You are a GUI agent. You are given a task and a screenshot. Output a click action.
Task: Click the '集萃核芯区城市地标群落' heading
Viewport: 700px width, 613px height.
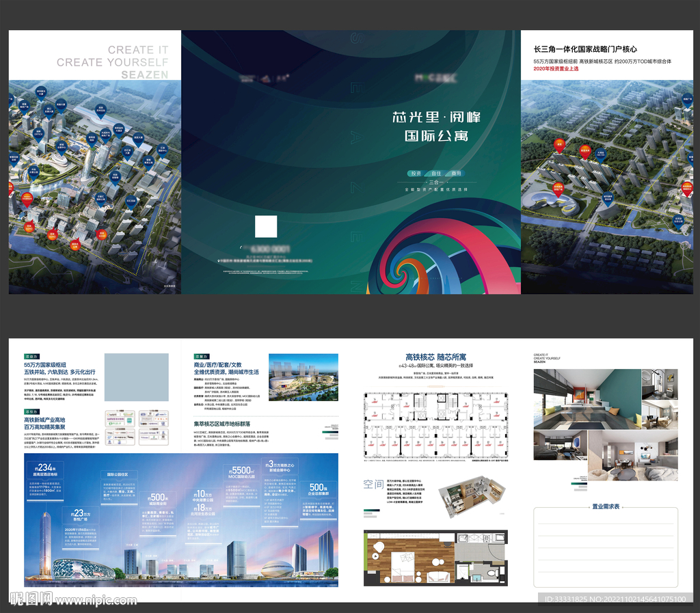[x=222, y=424]
